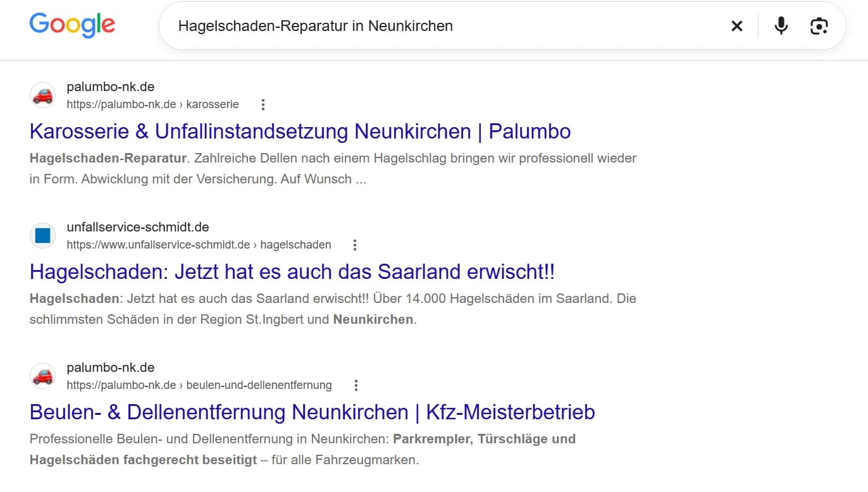Click the URL https://palumbo-nk.de › beulen-und-dellenentfernung
Image resolution: width=868 pixels, height=492 pixels.
199,385
